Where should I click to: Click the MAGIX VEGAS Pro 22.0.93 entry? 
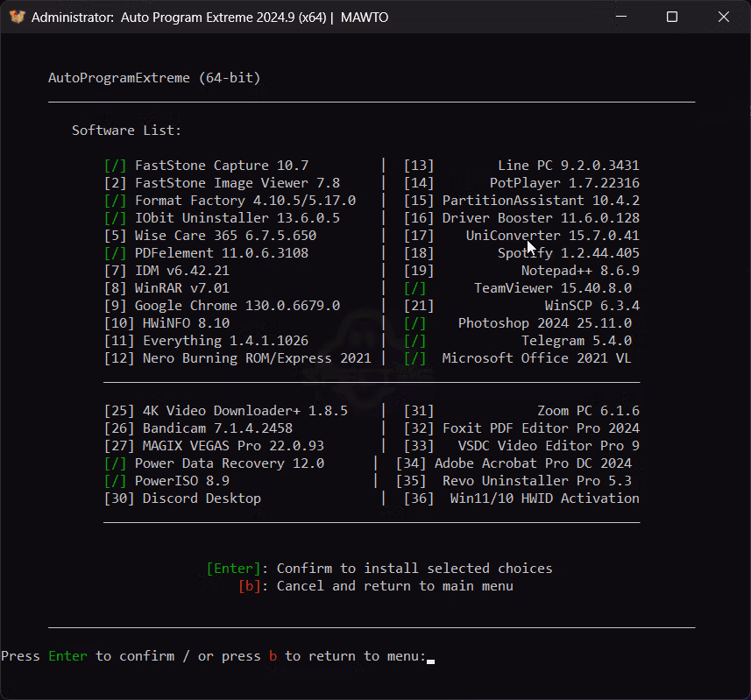pyautogui.click(x=214, y=446)
